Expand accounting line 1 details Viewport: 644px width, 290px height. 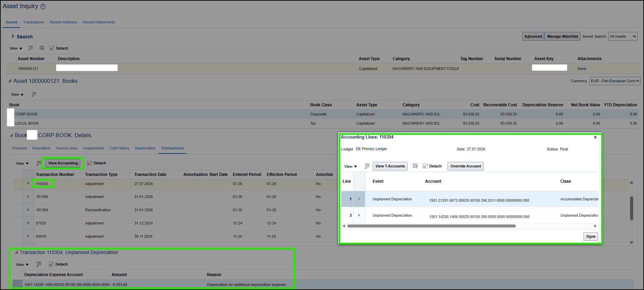pyautogui.click(x=359, y=199)
